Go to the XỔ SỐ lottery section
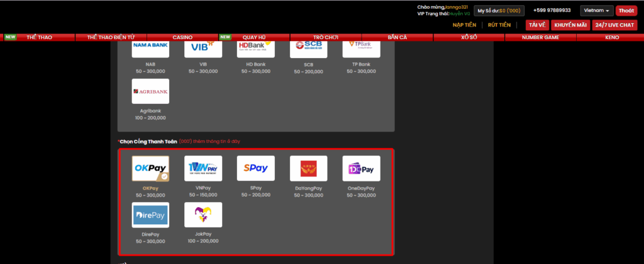Viewport: 644px width, 264px height. click(469, 37)
